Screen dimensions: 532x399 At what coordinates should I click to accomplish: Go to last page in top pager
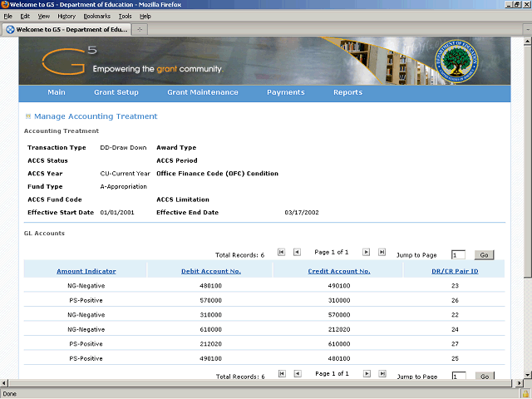point(382,252)
